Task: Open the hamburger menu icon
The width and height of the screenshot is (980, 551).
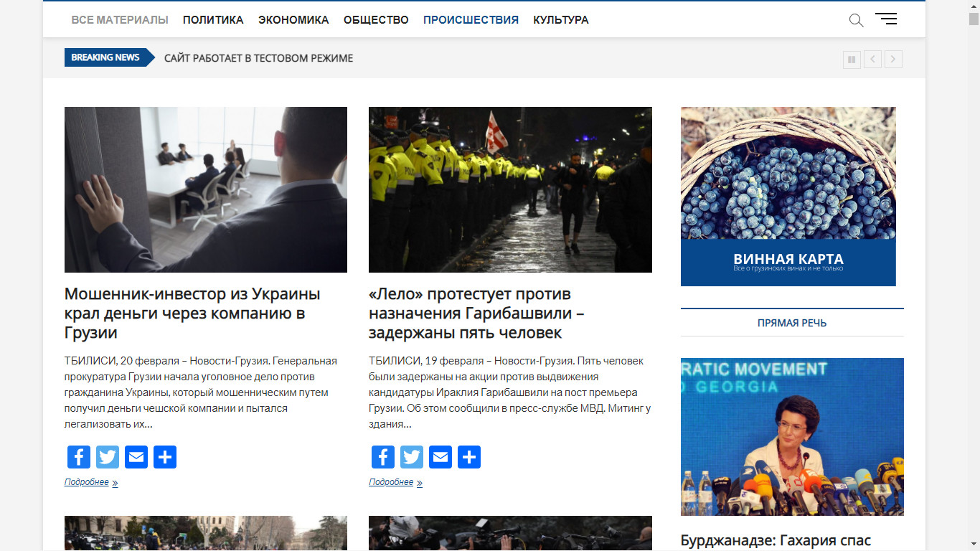Action: [x=886, y=19]
